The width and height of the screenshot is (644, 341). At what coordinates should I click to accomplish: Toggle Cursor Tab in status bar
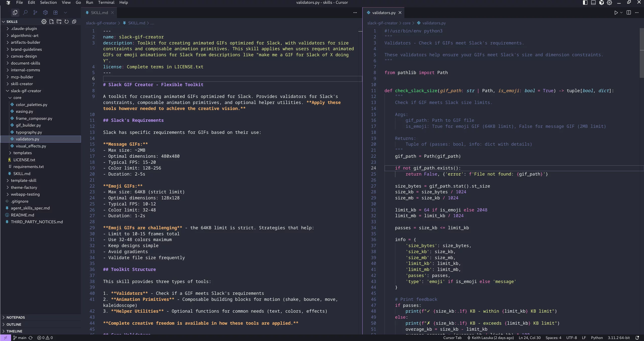(x=452, y=338)
